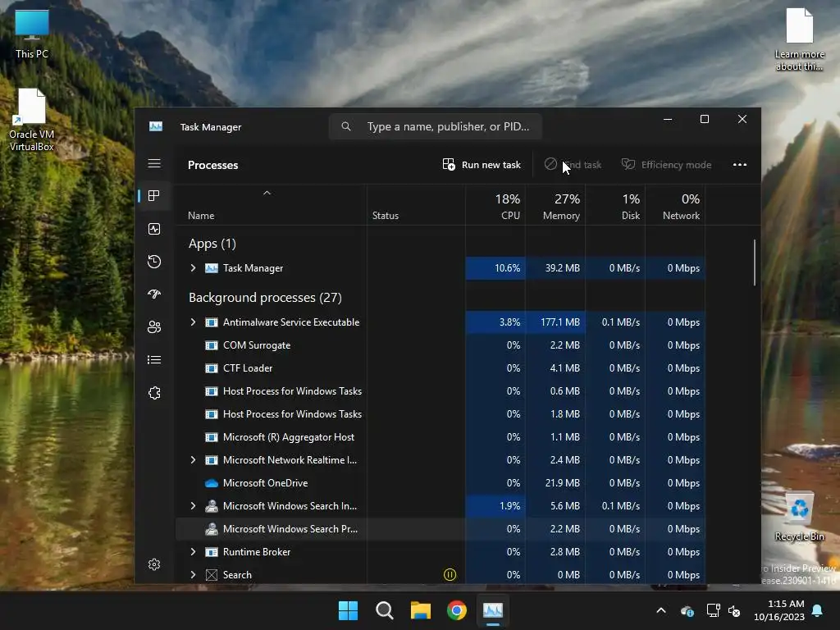This screenshot has height=630, width=840.
Task: Open the Details page in sidebar
Action: [x=154, y=360]
